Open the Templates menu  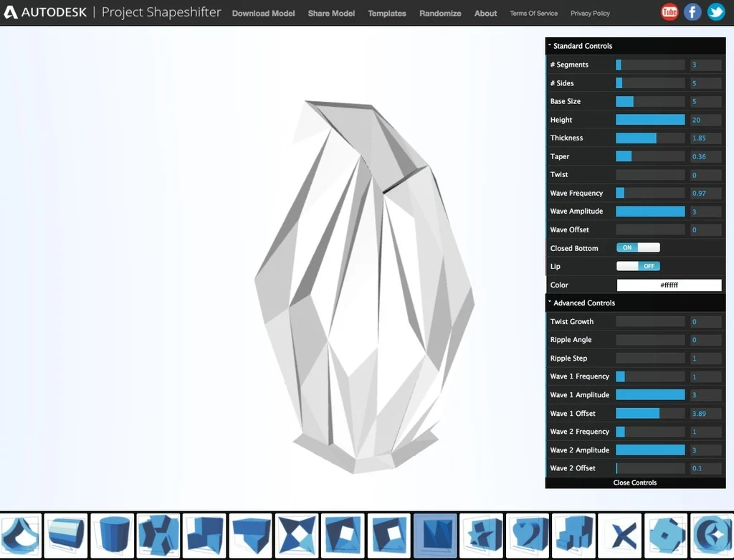387,13
